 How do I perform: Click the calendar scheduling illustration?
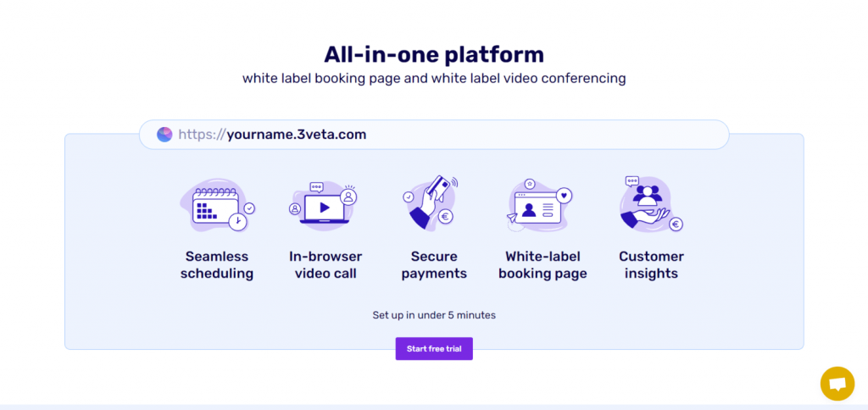pos(218,205)
